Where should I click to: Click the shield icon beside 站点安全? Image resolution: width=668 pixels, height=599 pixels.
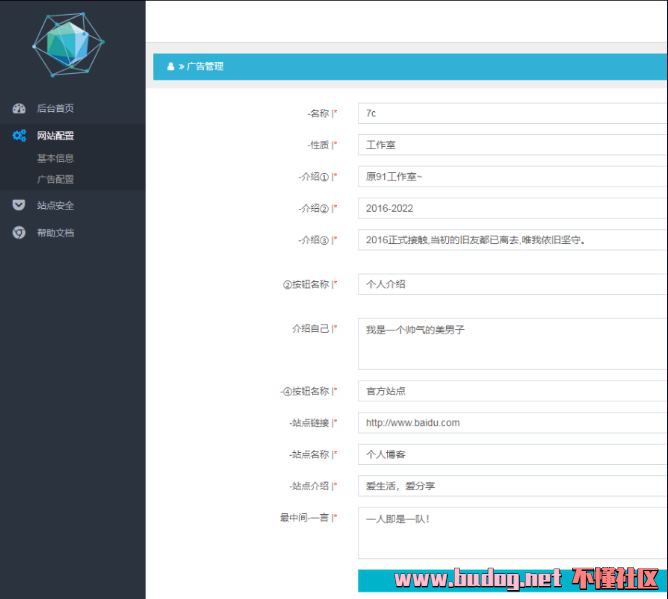19,205
